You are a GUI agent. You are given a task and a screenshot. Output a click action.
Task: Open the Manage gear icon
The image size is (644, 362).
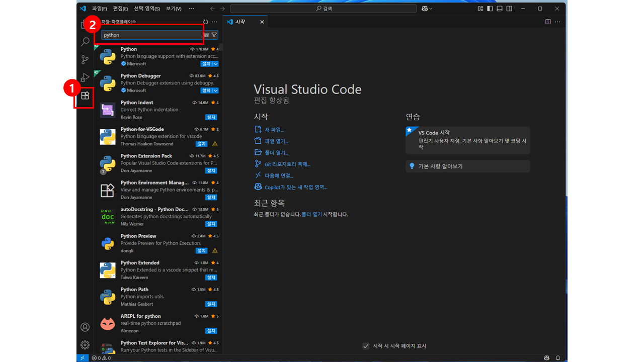(x=85, y=345)
